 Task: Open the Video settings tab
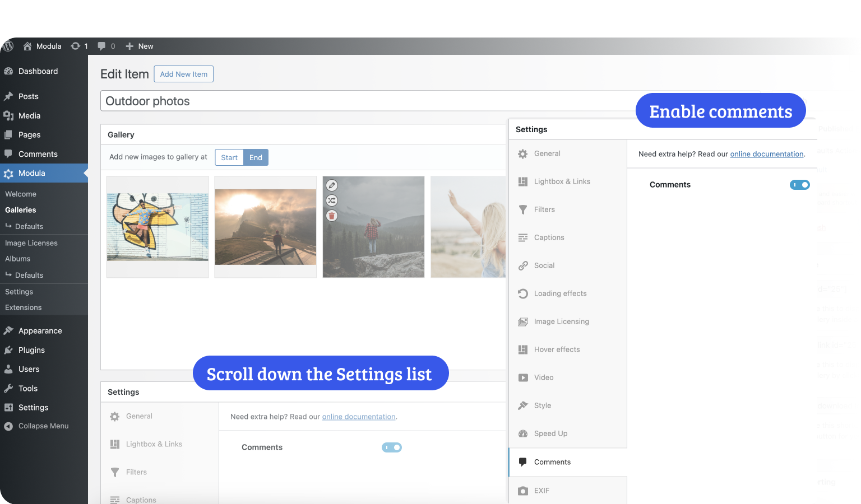coord(543,377)
